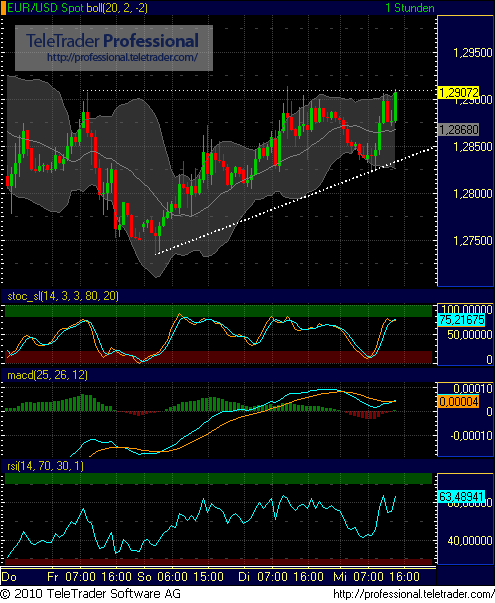Click the orange 0,00004 MACD value

pos(459,402)
